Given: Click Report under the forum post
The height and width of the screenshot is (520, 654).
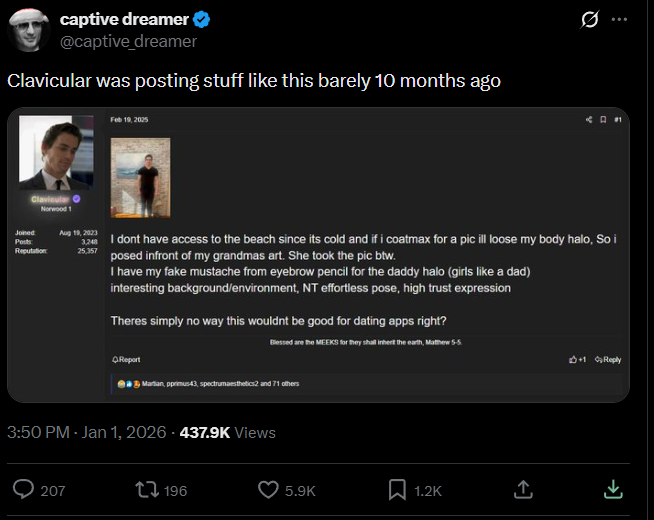Looking at the screenshot, I should click(126, 359).
